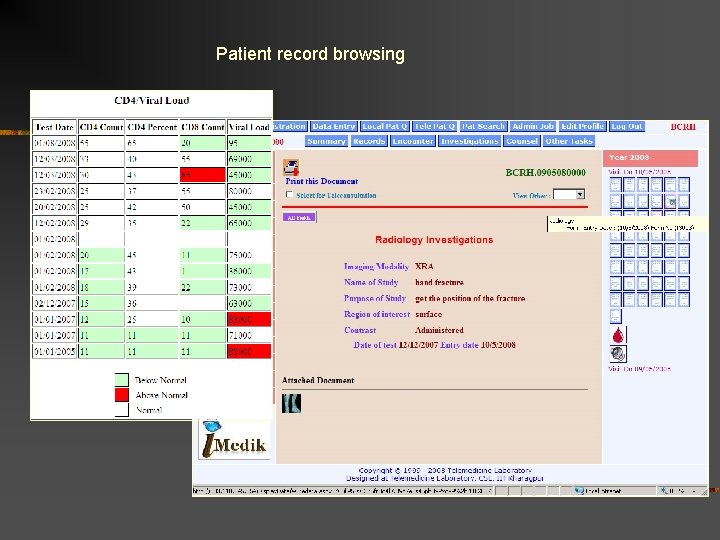Click patient ID BCRH.0905080000

click(546, 172)
